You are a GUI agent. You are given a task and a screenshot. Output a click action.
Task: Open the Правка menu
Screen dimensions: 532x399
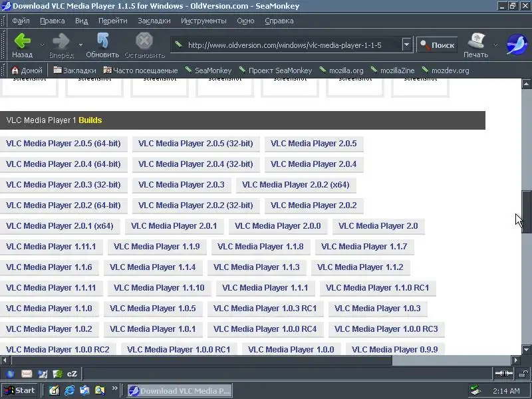point(53,21)
